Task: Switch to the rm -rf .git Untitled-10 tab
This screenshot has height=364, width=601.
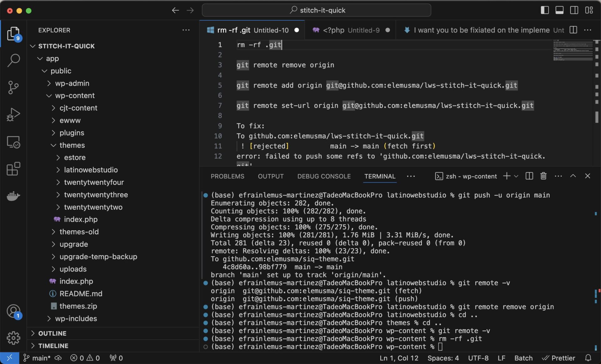Action: pyautogui.click(x=252, y=30)
